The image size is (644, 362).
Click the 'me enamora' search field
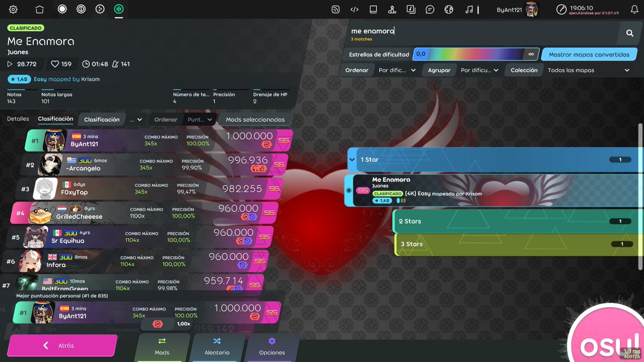[483, 33]
